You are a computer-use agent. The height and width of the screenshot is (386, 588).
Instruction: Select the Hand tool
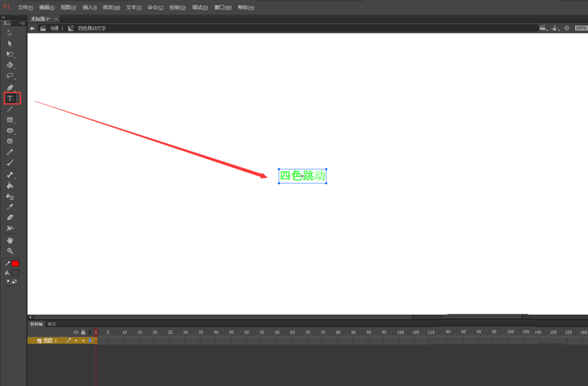[10, 240]
